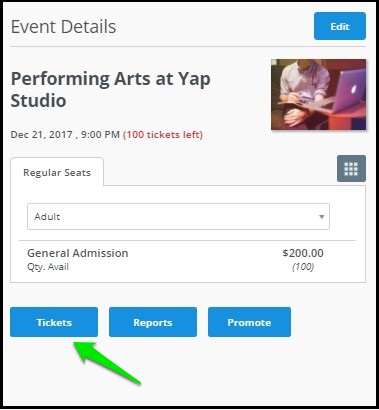Open the Adult ticket type dropdown
Screen dimensions: 379x410
tap(178, 216)
